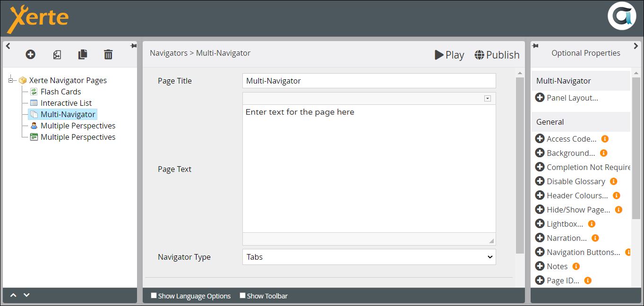Click the delete page trash icon

pos(108,54)
